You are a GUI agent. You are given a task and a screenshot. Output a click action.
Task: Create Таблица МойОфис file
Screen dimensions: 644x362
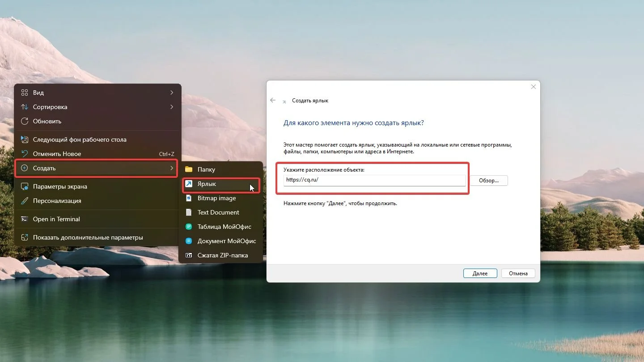(220, 227)
